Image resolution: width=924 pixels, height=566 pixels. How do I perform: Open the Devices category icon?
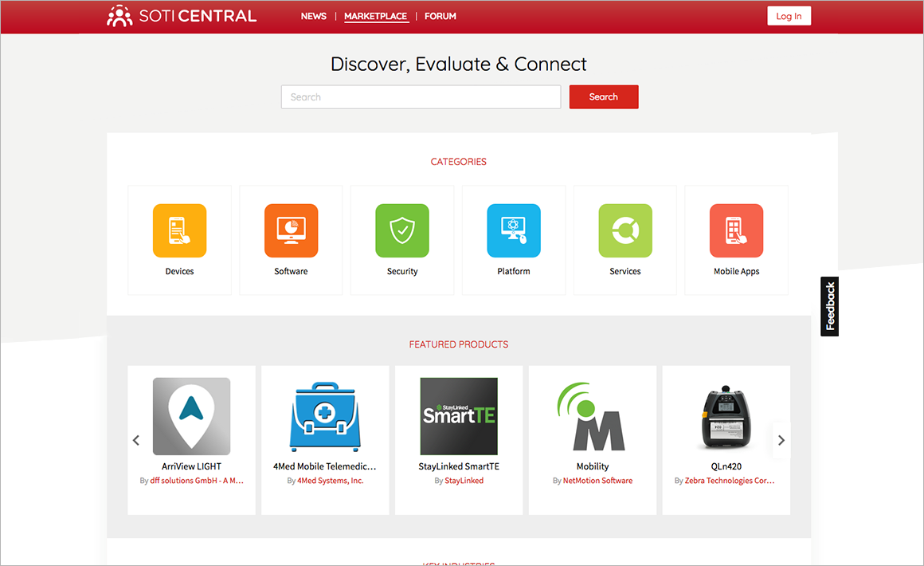tap(180, 230)
